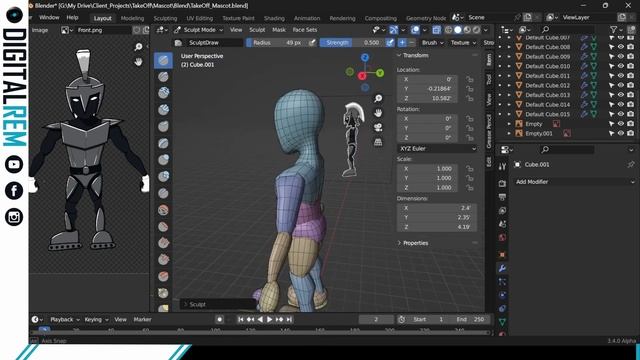Toggle viewport gizmos button
This screenshot has height=360, width=640.
394,30
